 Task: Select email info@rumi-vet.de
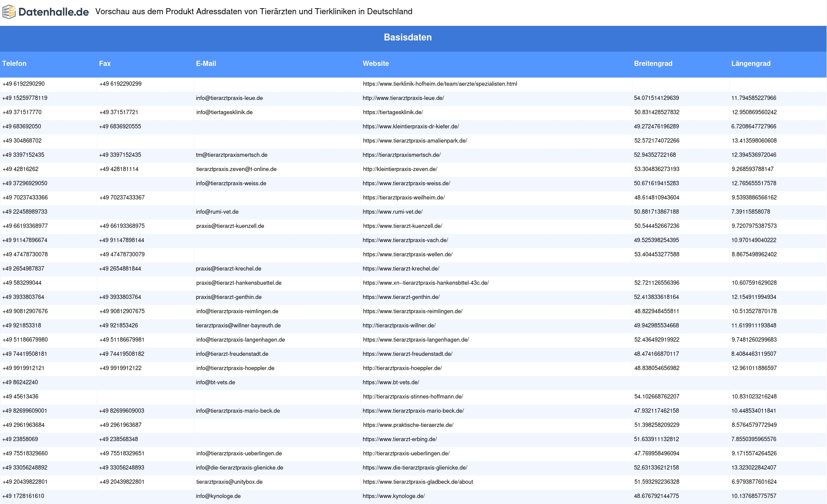tap(217, 212)
